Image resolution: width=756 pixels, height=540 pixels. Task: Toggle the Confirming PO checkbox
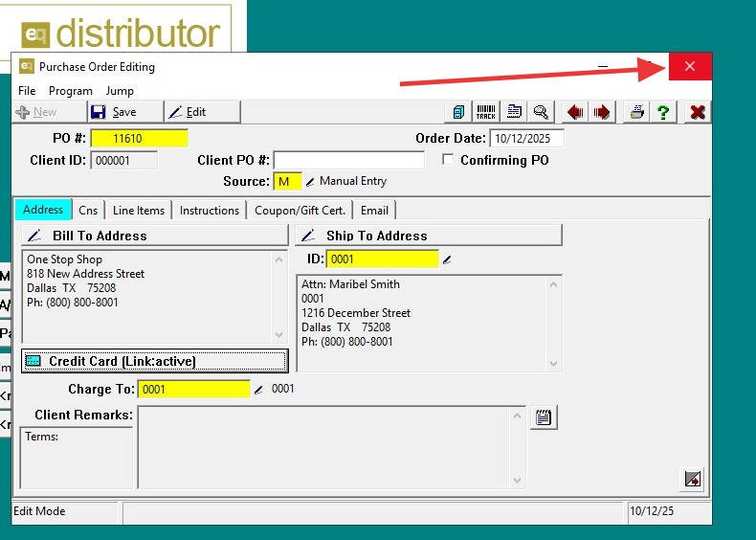448,159
